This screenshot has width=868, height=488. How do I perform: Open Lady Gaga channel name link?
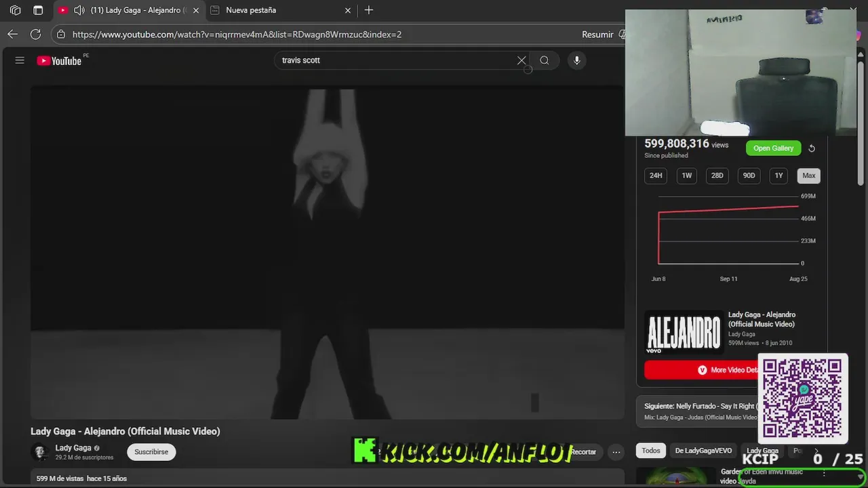point(73,448)
